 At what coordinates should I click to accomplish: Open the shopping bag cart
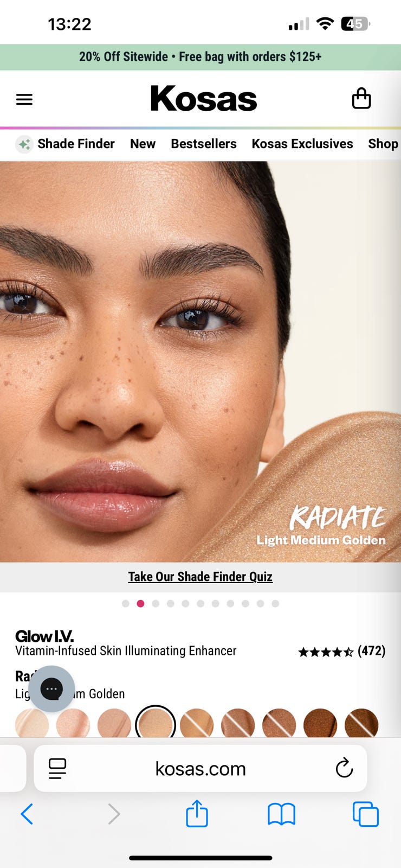pos(361,99)
